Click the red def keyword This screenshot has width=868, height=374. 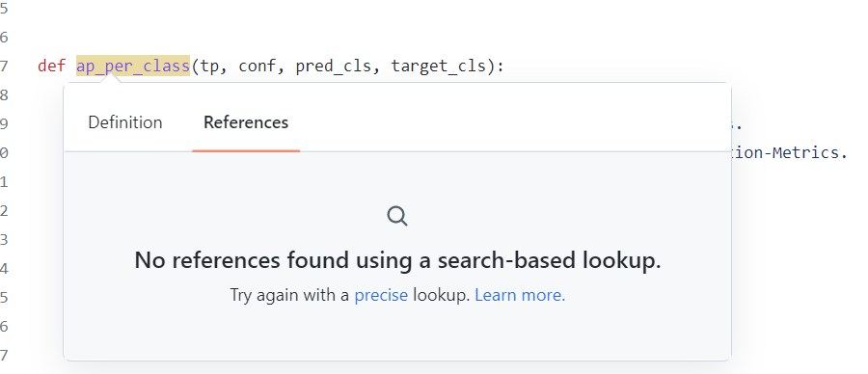(51, 67)
